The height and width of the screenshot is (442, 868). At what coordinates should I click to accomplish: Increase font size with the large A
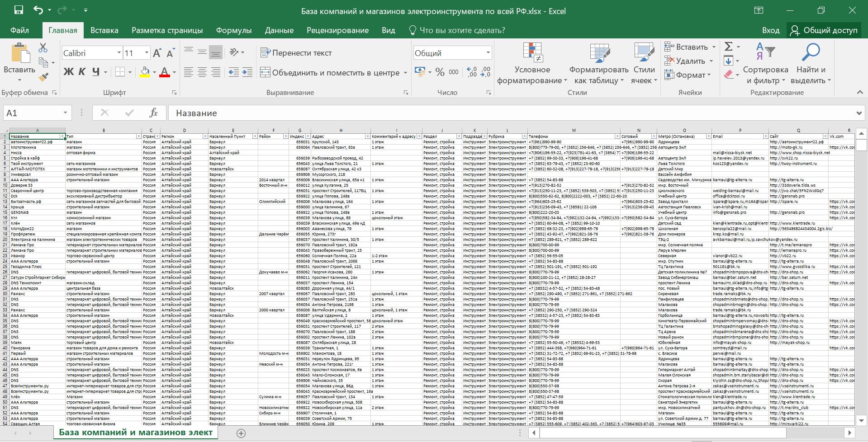157,53
